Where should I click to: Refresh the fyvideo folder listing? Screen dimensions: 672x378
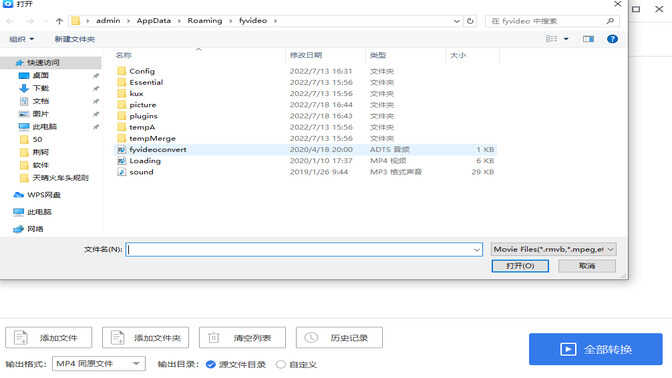pos(470,21)
